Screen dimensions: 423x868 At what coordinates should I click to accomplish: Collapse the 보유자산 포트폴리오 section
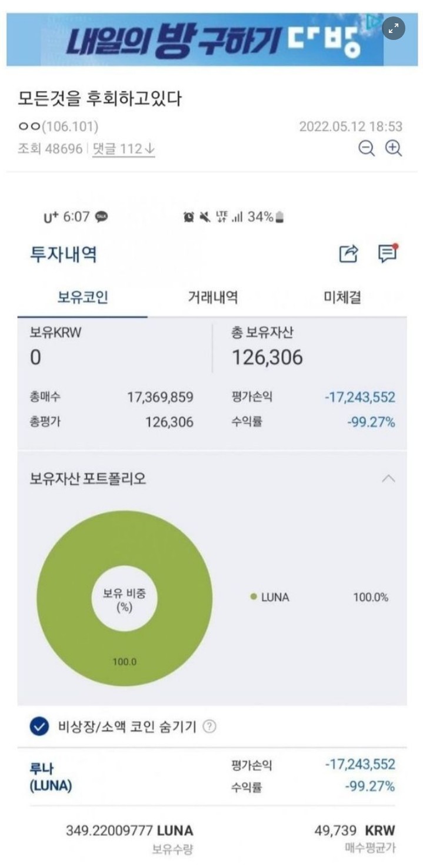click(388, 478)
